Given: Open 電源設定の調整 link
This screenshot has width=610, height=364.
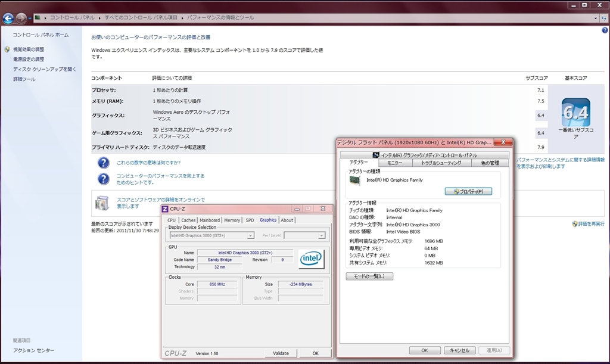Looking at the screenshot, I should tap(29, 59).
